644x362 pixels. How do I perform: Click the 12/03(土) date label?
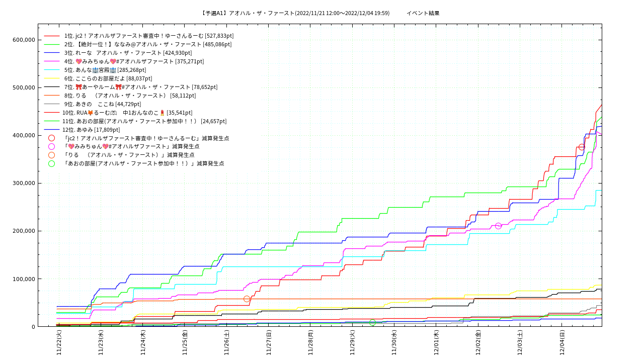pos(520,343)
